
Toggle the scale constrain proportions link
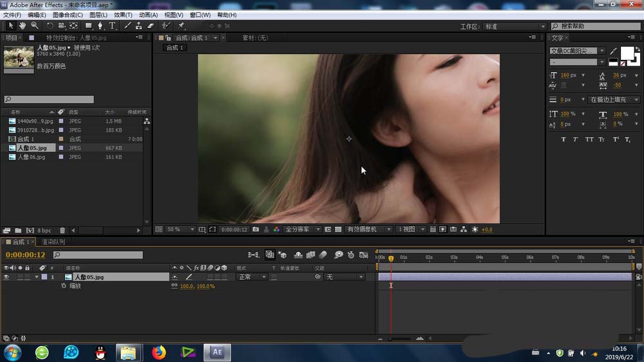pyautogui.click(x=174, y=286)
